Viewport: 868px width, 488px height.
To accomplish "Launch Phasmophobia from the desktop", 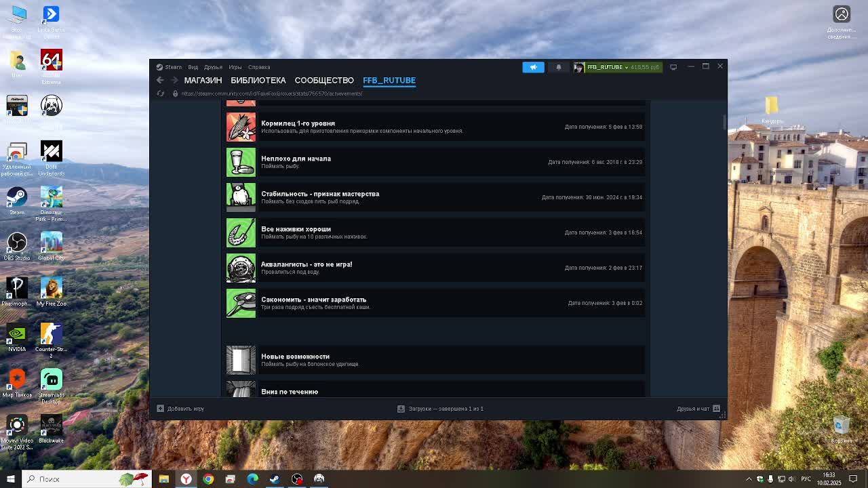I will click(x=17, y=292).
